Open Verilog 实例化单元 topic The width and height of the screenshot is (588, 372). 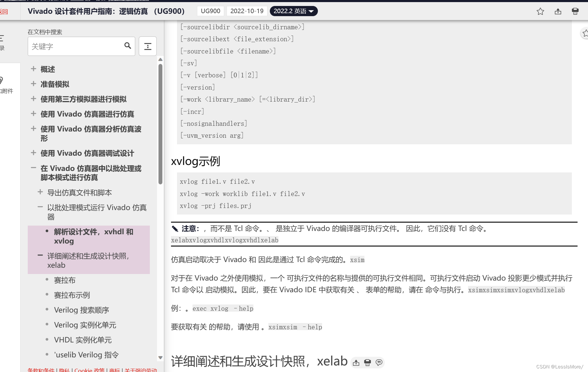85,325
